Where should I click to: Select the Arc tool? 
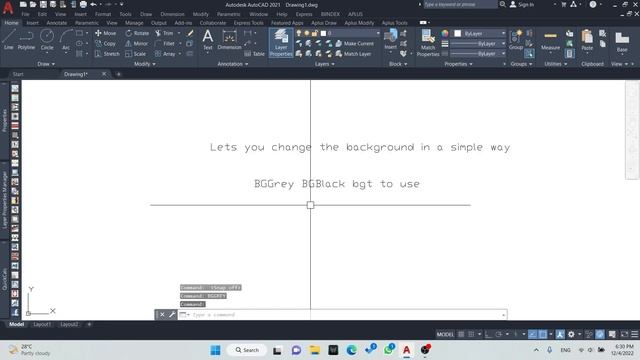[66, 40]
